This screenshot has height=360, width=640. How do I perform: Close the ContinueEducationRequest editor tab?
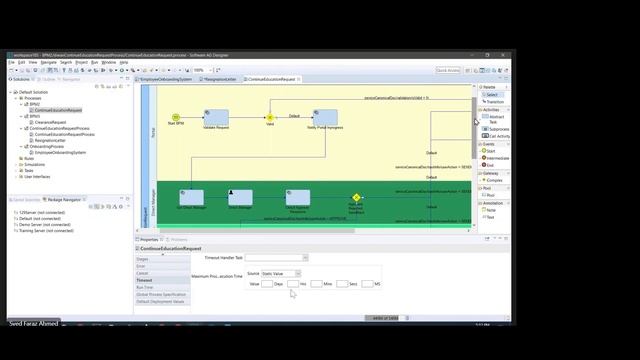299,79
